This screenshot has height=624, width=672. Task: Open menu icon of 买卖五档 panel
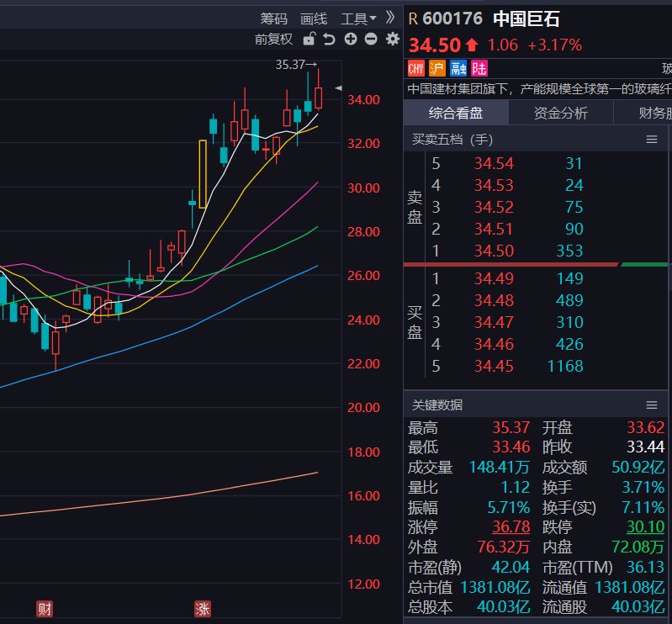[x=652, y=140]
